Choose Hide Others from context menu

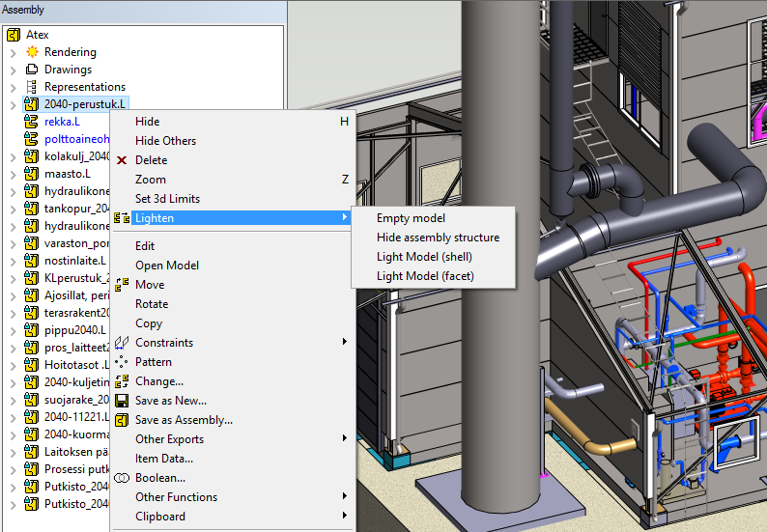[165, 141]
